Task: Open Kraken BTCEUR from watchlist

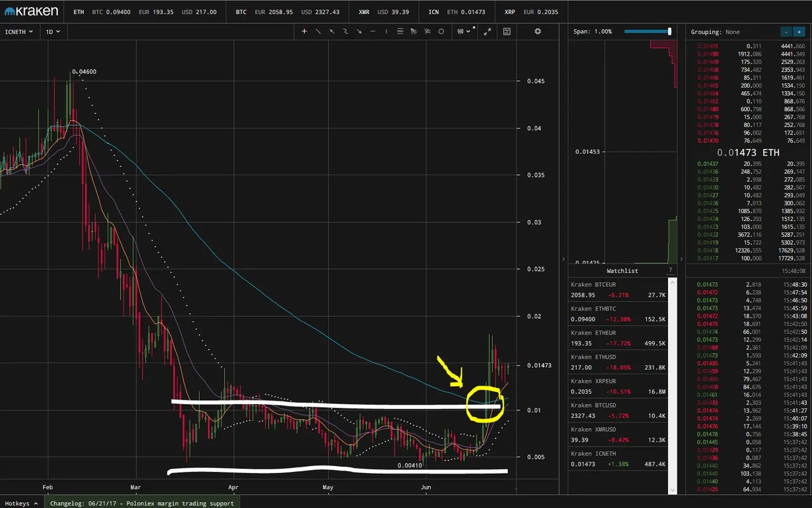Action: [x=619, y=289]
